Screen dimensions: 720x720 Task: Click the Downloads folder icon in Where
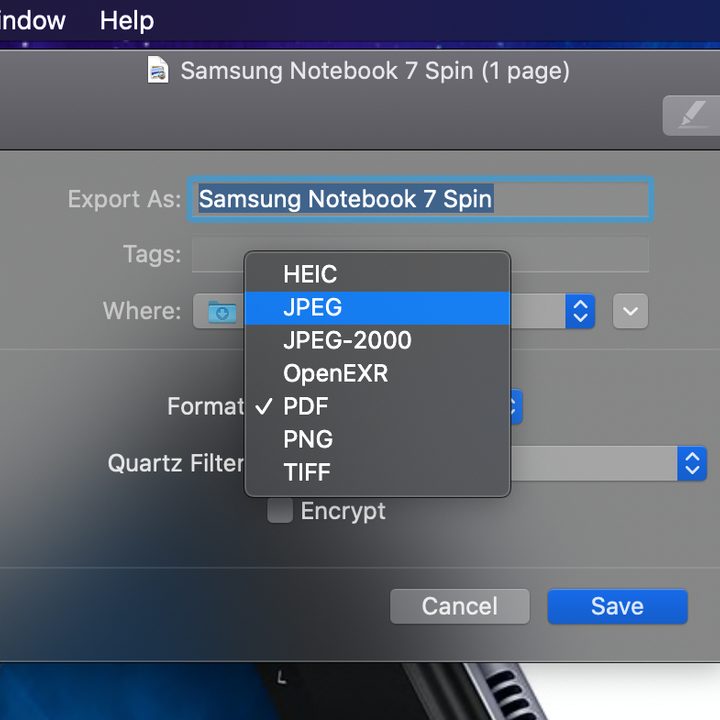[x=222, y=312]
